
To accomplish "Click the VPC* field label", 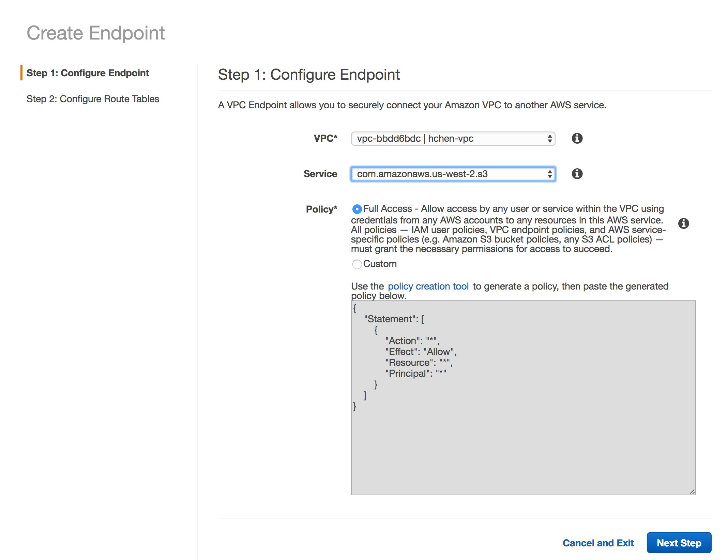I will coord(325,138).
